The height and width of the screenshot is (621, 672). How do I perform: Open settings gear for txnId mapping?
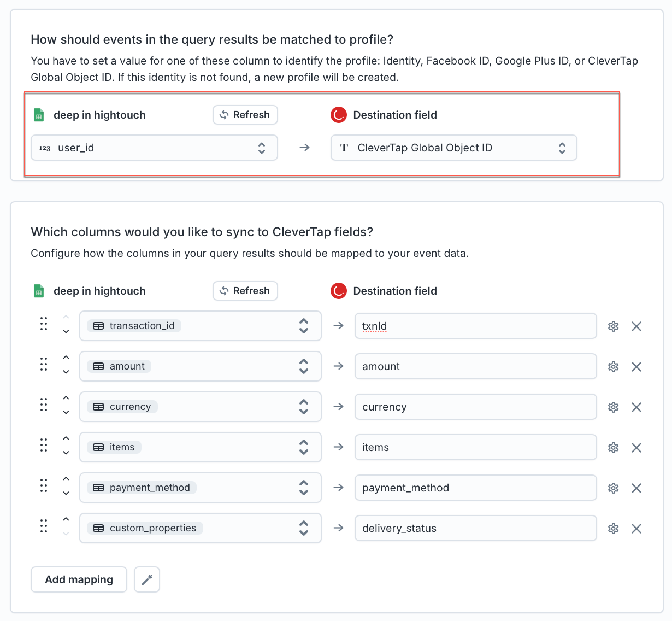[x=613, y=326]
